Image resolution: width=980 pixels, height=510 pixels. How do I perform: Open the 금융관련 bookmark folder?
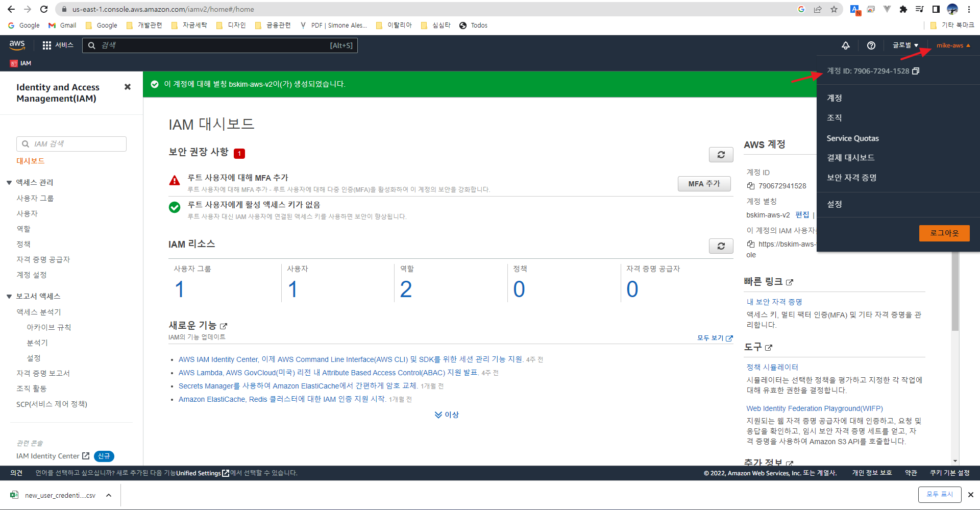273,25
